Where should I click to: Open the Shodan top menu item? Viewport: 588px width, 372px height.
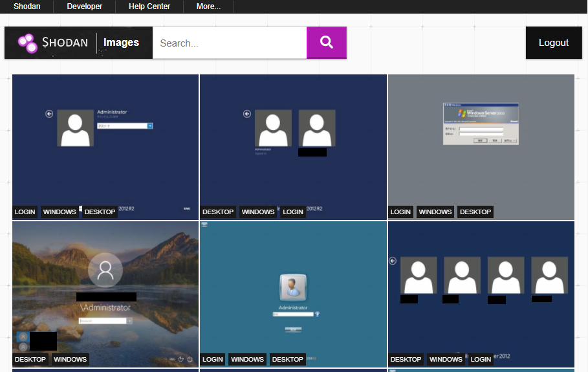click(27, 6)
